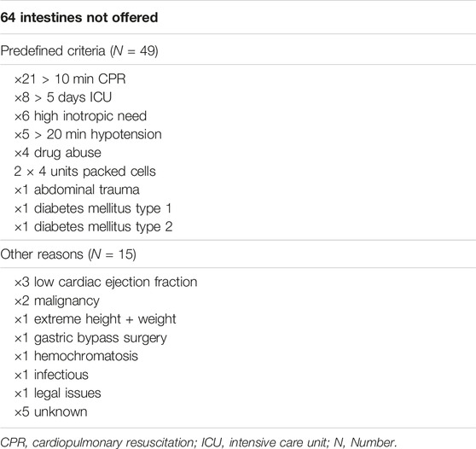Select the '×8 > 5 days ICU' entry

(63, 97)
